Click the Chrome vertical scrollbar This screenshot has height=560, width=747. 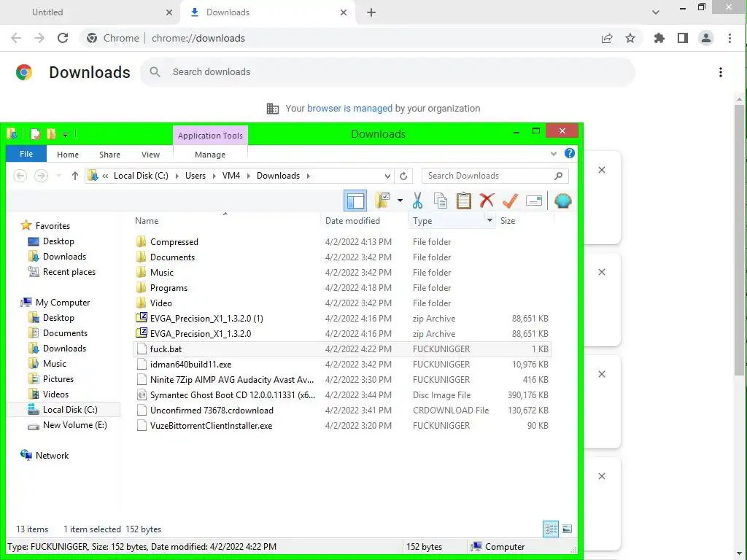pos(740,238)
